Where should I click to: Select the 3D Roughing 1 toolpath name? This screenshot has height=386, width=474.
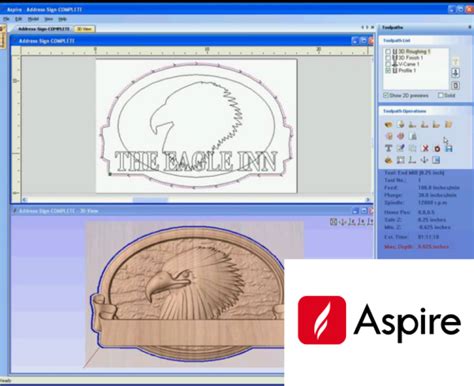pos(414,51)
